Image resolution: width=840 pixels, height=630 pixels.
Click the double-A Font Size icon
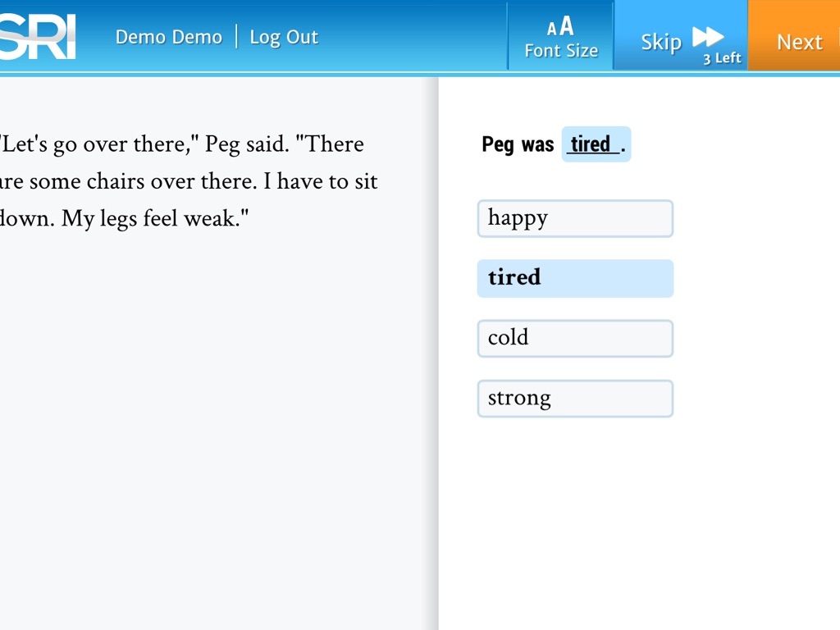[560, 27]
